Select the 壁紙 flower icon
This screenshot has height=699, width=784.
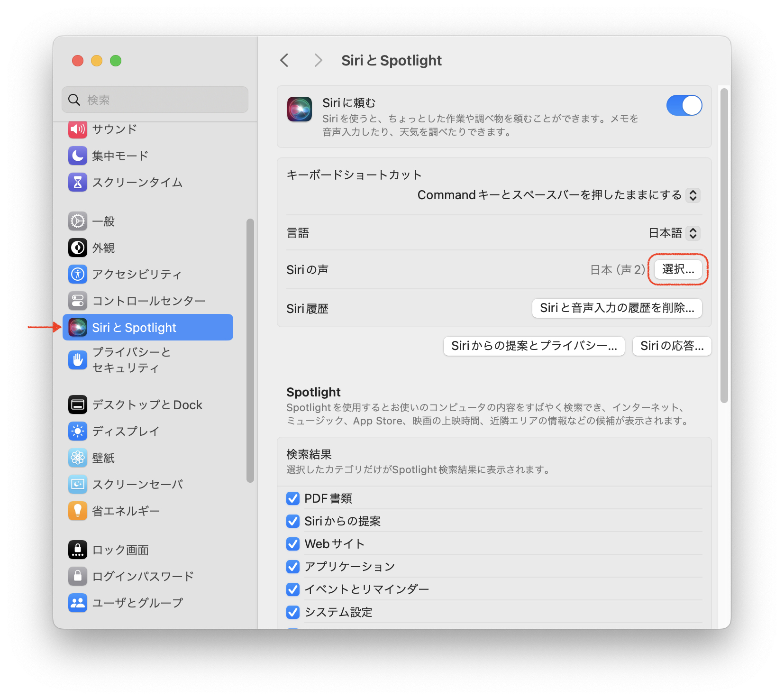tap(78, 458)
